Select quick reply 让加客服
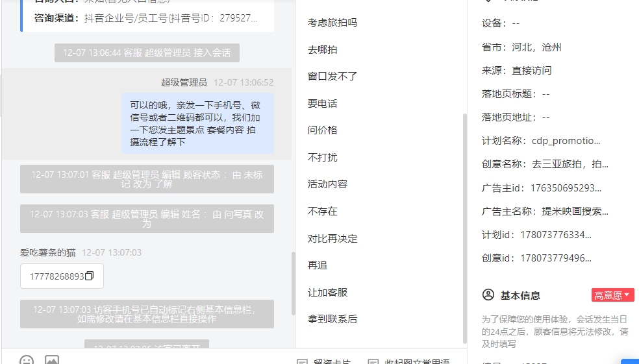Image resolution: width=639 pixels, height=364 pixels. point(328,293)
